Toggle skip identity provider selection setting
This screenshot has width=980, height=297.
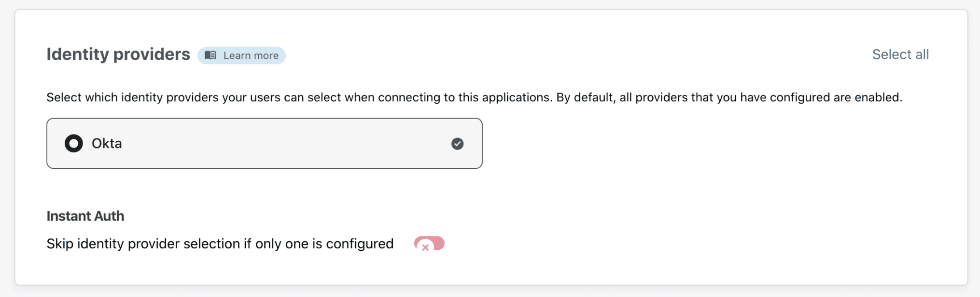429,244
